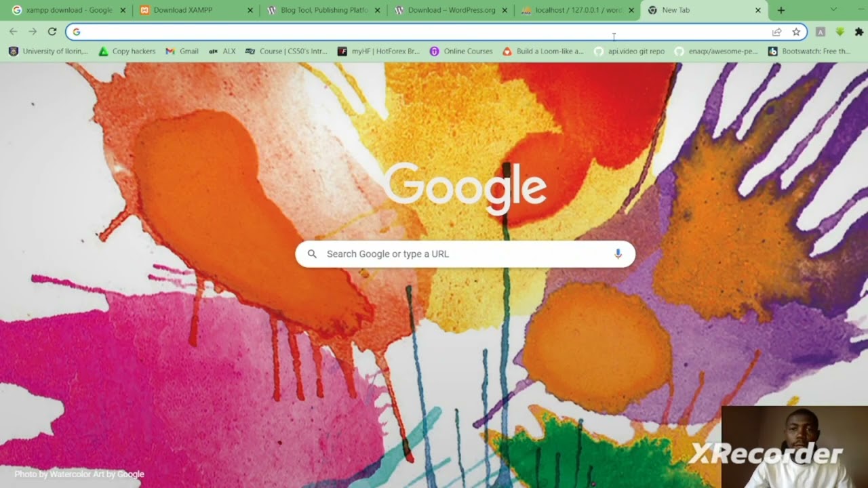
Task: Open the Bootswatch: Free themes bookmark
Action: (x=809, y=52)
